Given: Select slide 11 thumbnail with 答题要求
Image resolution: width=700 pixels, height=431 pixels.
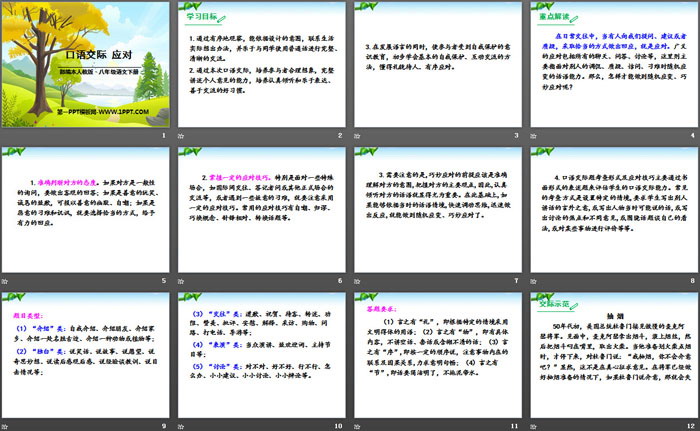Looking at the screenshot, I should pos(438,355).
